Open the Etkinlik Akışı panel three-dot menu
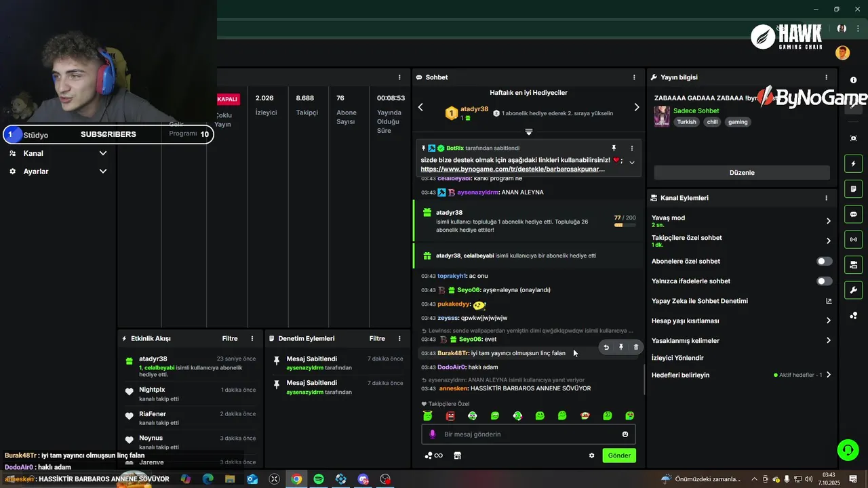This screenshot has height=488, width=868. click(x=252, y=338)
